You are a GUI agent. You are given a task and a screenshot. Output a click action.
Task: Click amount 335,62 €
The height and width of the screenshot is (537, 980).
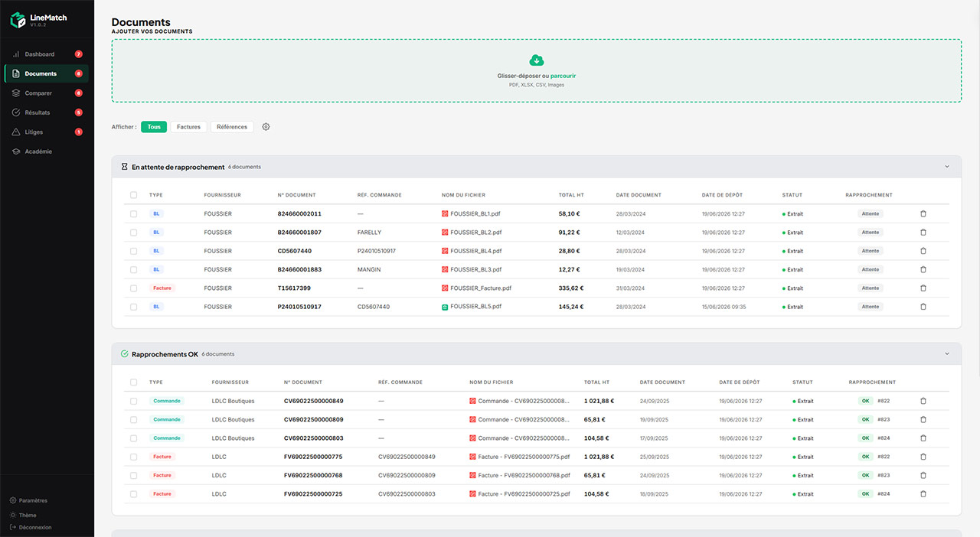[571, 288]
